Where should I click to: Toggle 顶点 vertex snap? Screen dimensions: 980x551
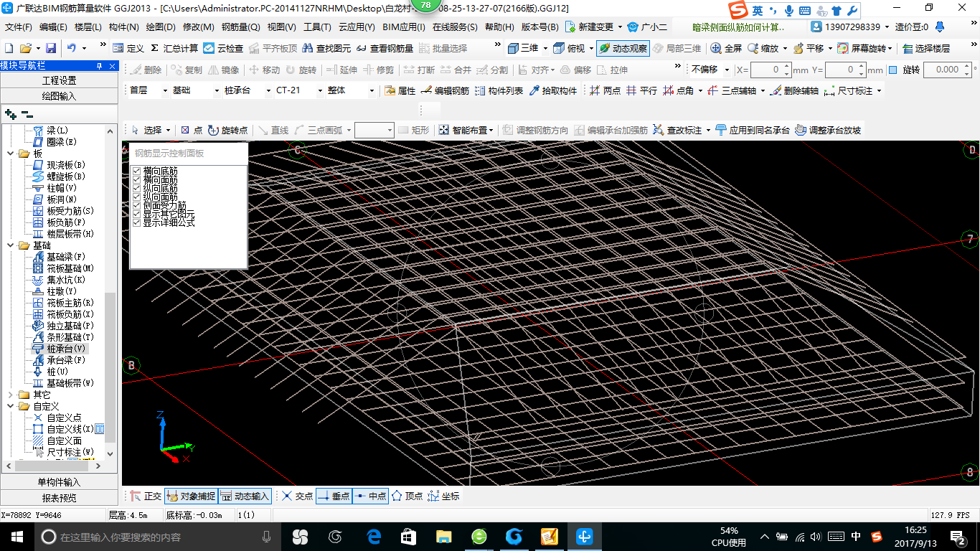tap(407, 496)
